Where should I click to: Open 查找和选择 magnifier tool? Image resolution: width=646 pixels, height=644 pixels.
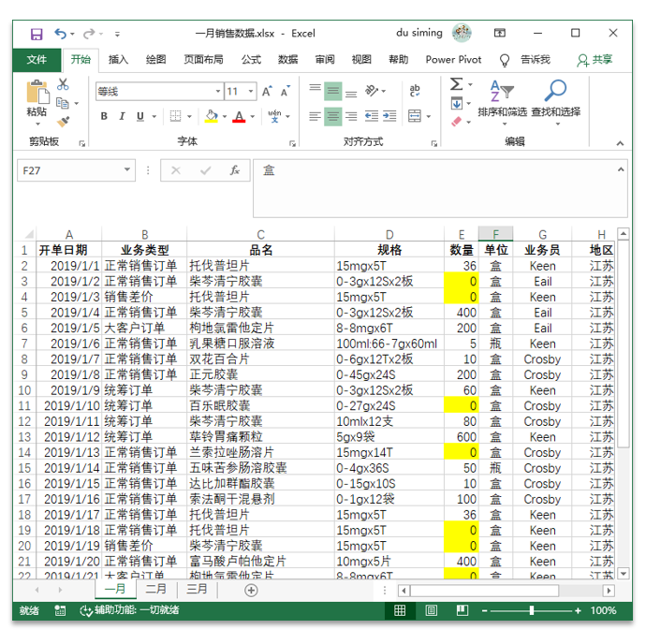coord(556,103)
